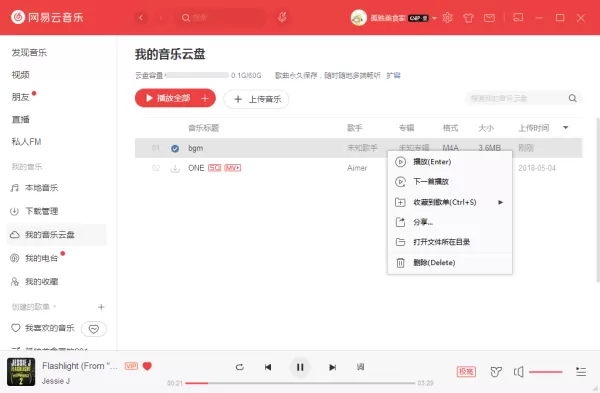
Task: Open artist Jessie J in player
Action: pos(56,381)
